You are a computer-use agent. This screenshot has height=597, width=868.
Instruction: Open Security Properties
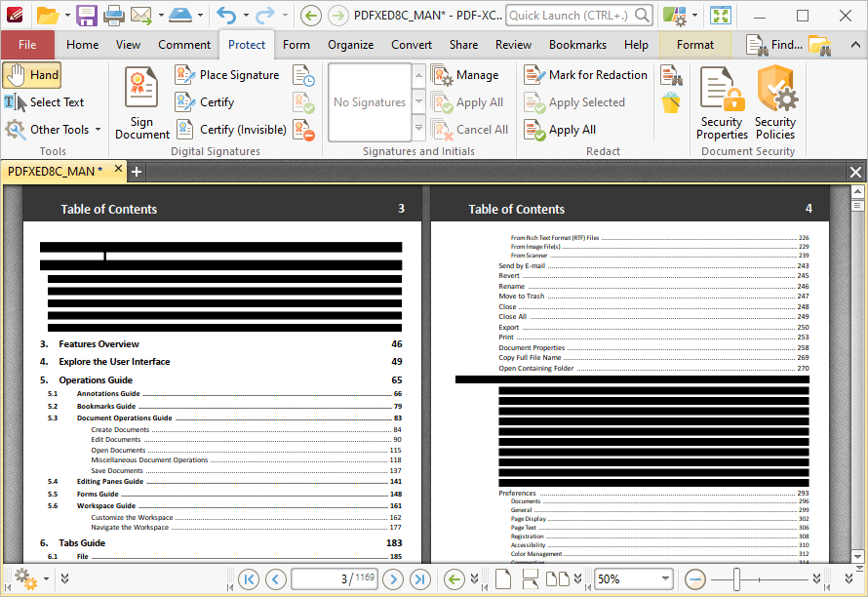722,102
